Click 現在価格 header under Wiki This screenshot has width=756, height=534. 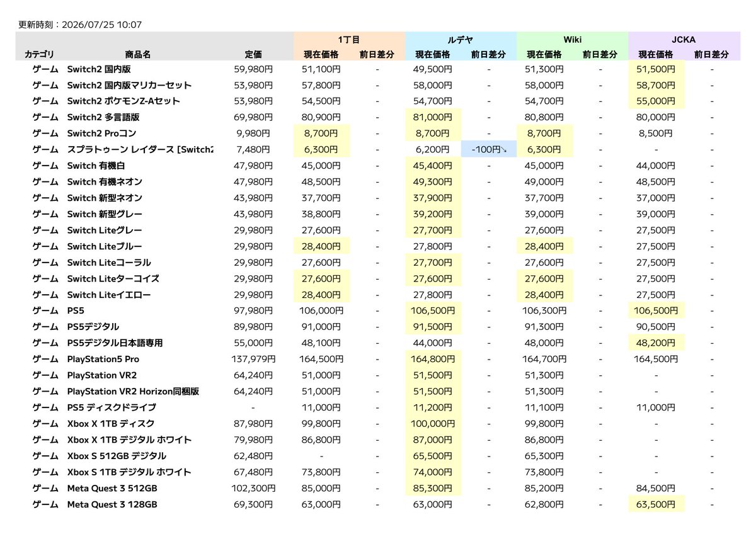point(544,55)
